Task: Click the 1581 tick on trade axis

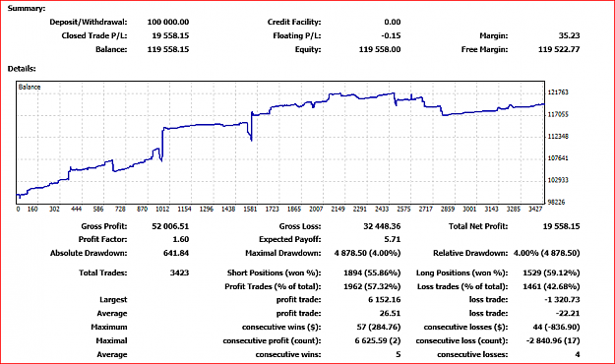Action: 250,210
